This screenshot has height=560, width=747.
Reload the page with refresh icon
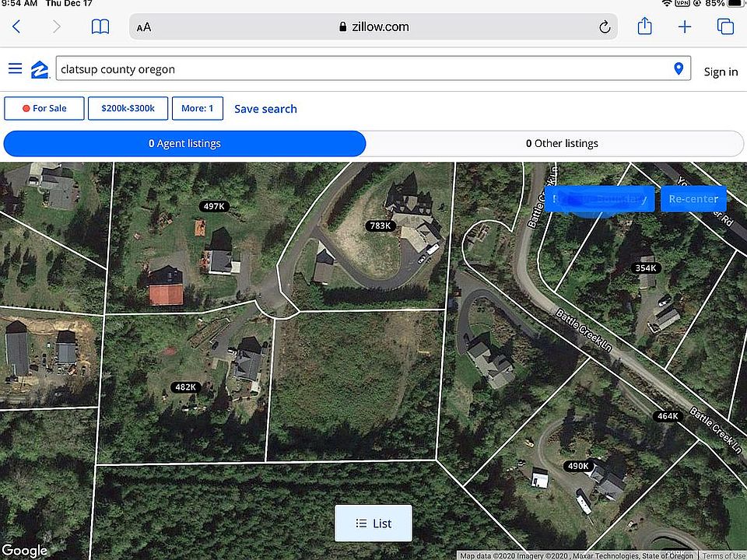pos(605,27)
